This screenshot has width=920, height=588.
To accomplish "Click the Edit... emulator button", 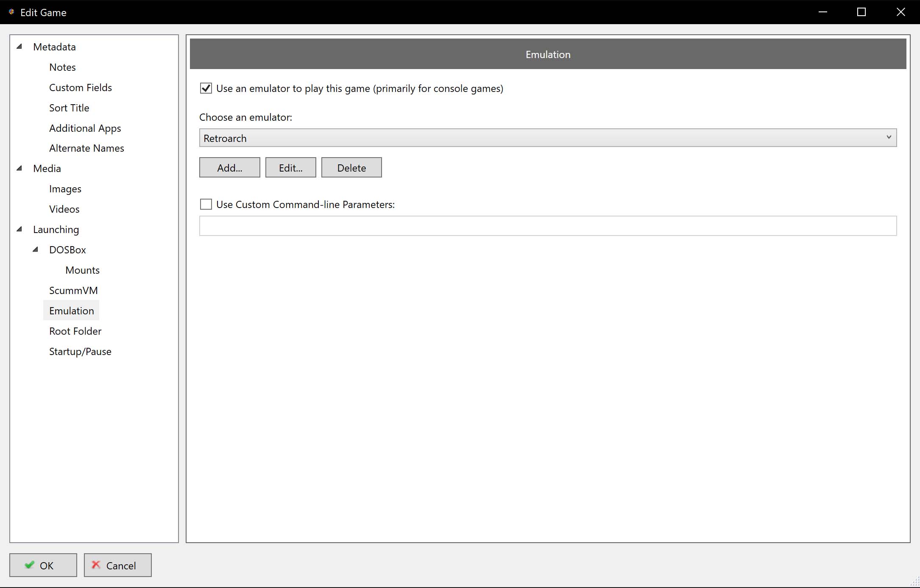I will (x=291, y=167).
